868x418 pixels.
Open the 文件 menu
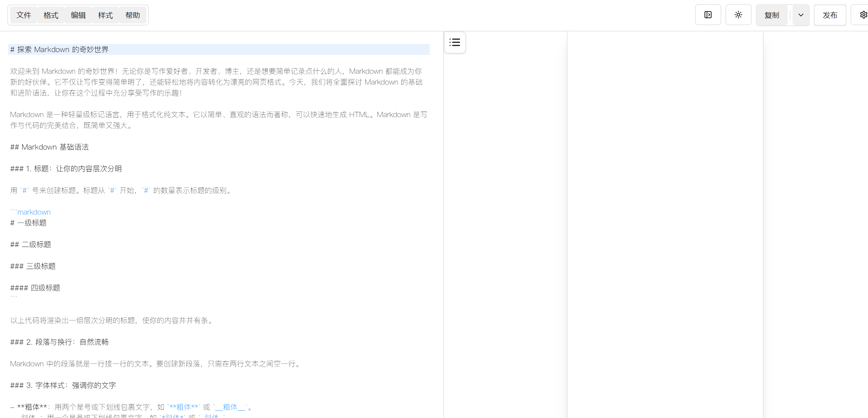(x=24, y=15)
